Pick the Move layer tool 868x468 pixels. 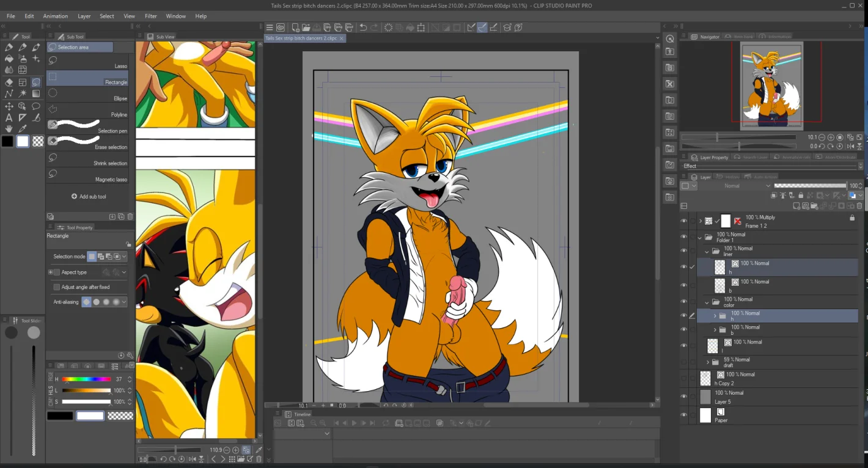coord(9,106)
